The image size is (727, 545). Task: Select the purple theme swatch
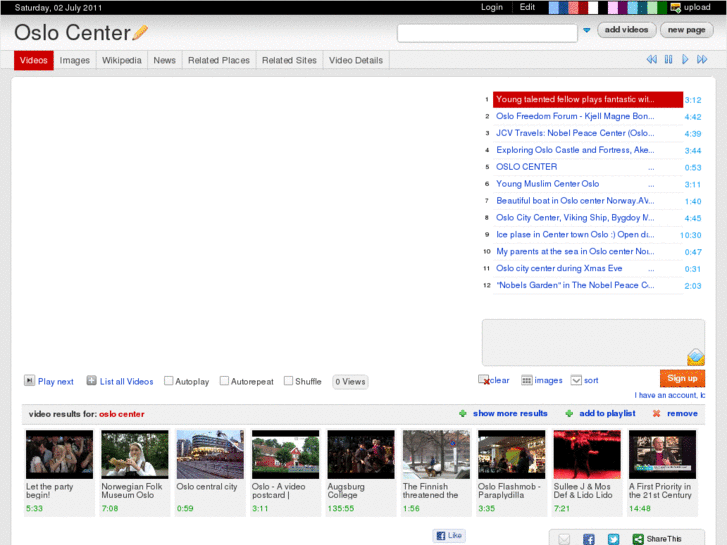pos(623,7)
